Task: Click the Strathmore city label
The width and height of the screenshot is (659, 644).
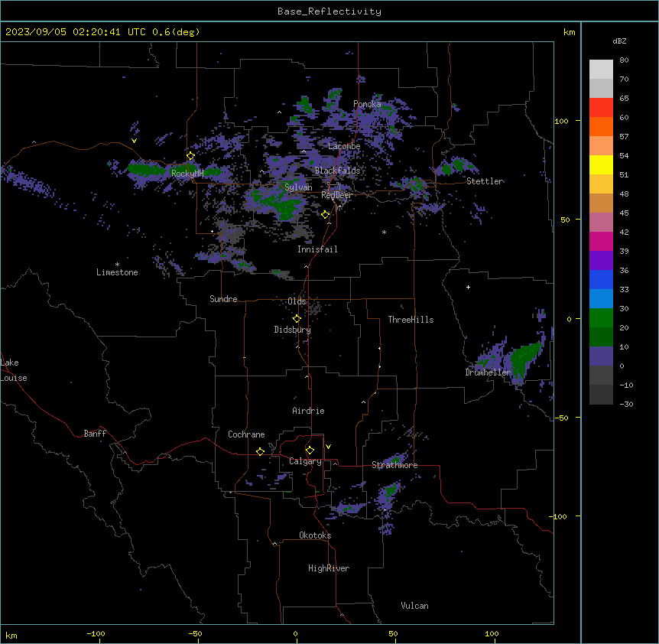Action: [394, 465]
